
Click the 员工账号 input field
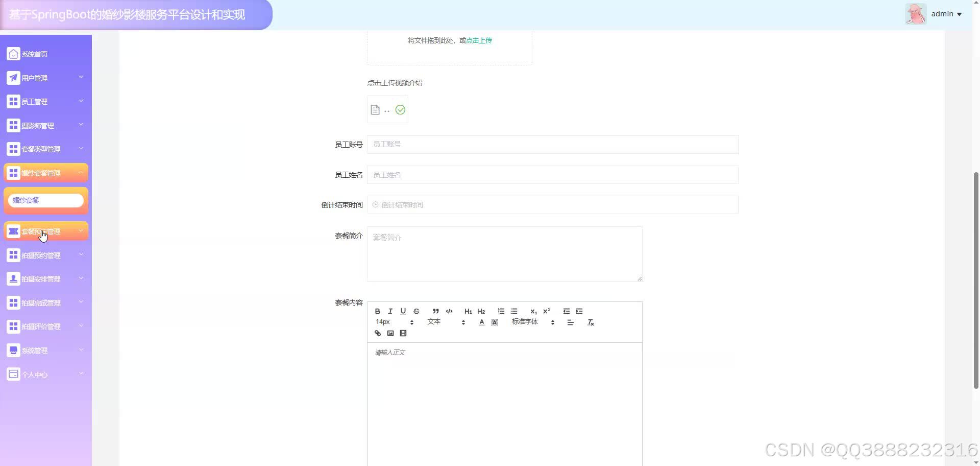pyautogui.click(x=552, y=145)
